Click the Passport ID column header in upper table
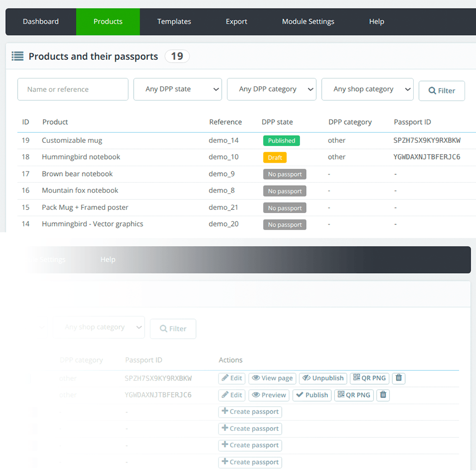The image size is (476, 476). coord(412,122)
